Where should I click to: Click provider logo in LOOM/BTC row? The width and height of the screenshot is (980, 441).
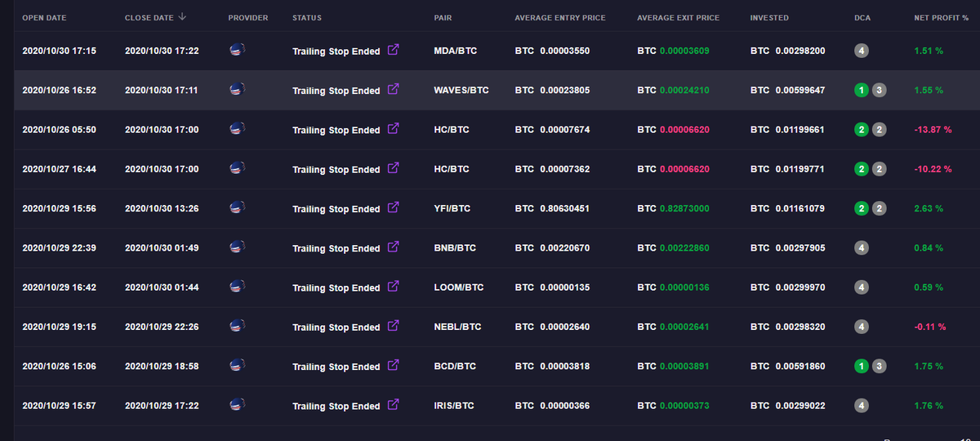click(x=238, y=286)
